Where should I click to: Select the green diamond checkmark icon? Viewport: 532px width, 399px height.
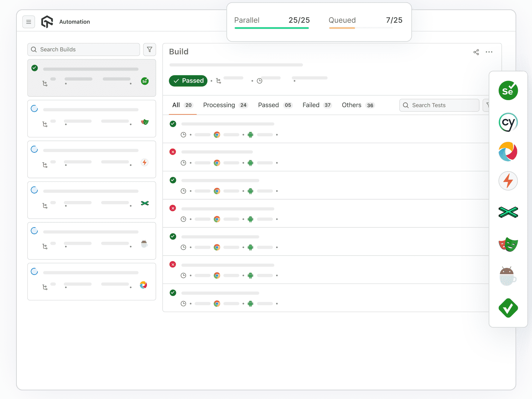[508, 308]
